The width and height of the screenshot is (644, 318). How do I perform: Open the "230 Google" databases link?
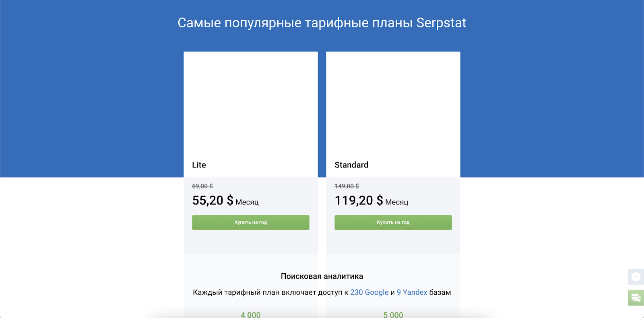[369, 292]
